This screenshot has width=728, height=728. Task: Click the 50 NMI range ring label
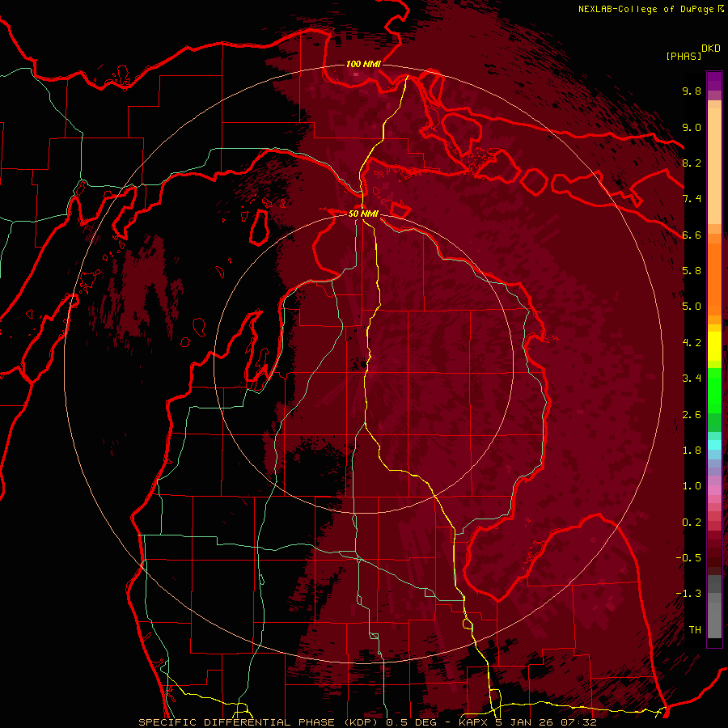tap(363, 214)
